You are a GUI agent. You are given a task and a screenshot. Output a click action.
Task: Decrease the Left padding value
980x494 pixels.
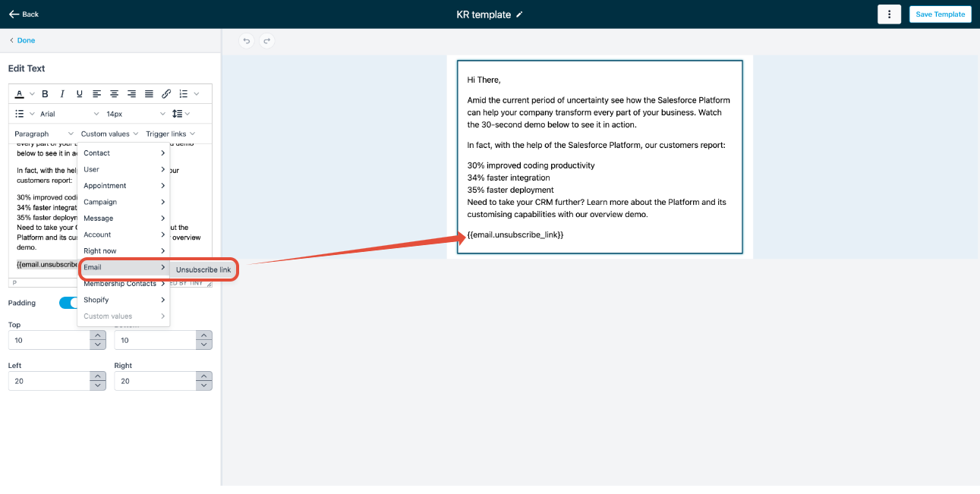[97, 385]
